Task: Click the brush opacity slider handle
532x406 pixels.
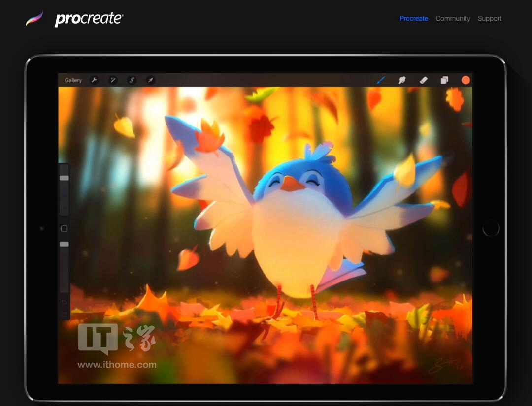Action: (x=64, y=244)
